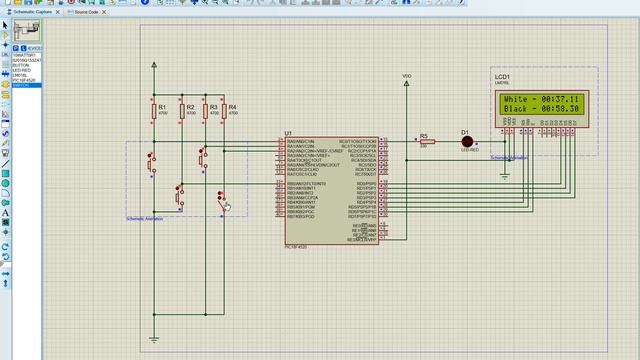This screenshot has height=360, width=640.
Task: Choose the Generator mode tool
Action: click(x=5, y=133)
